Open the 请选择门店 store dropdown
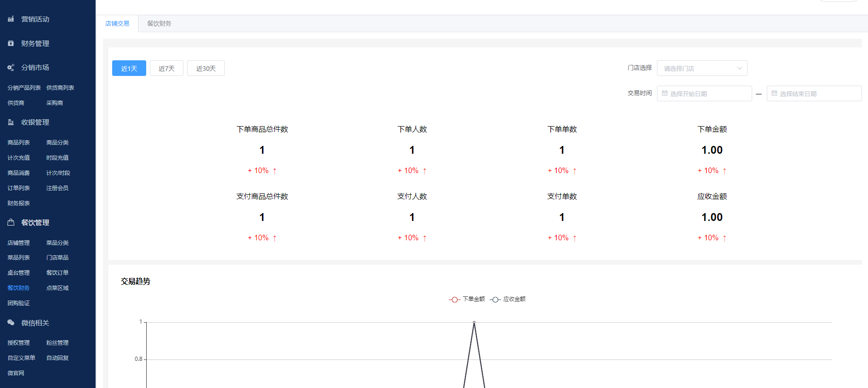Viewport: 868px width, 388px height. pyautogui.click(x=697, y=68)
